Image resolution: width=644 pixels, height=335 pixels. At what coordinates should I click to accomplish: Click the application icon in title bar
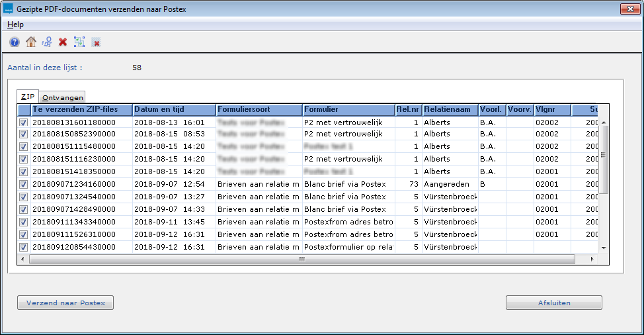point(9,9)
